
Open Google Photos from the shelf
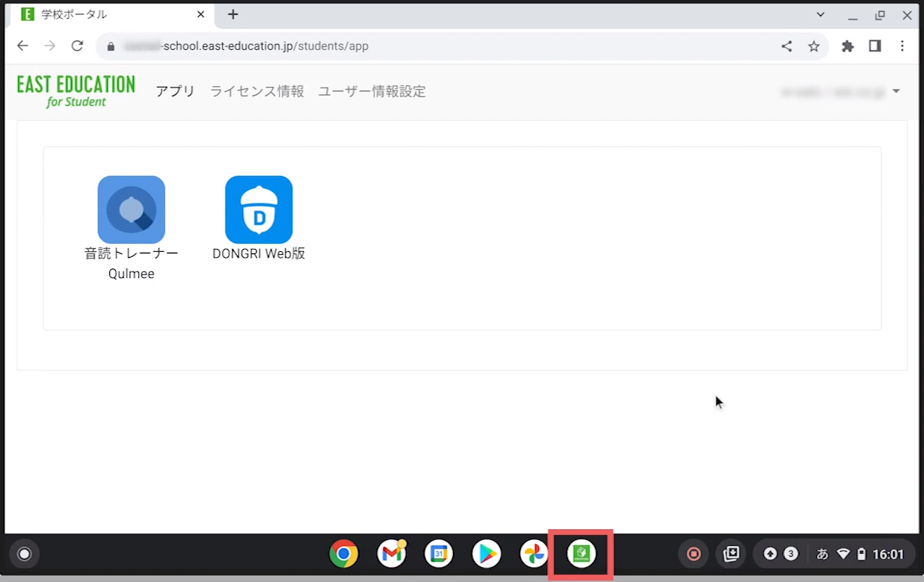[534, 554]
